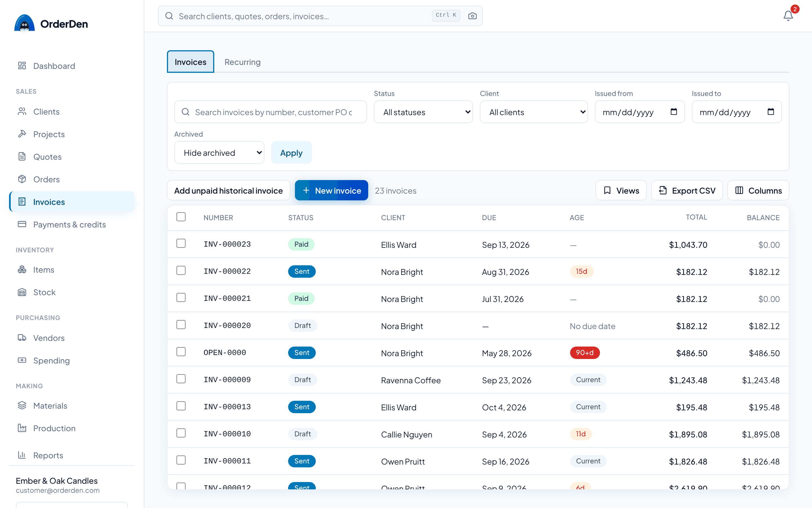Open the Issued from date picker
The height and width of the screenshot is (508, 812).
(x=673, y=111)
